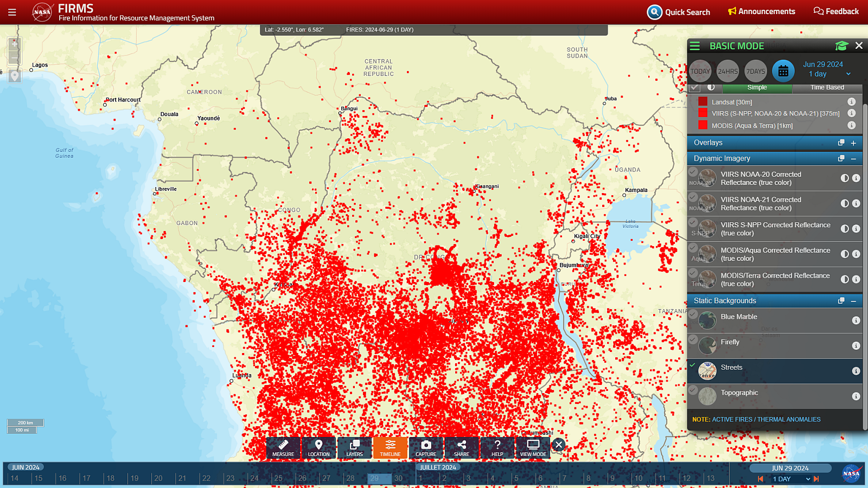Viewport: 868px width, 488px height.
Task: Open the Share tool
Action: 462,448
